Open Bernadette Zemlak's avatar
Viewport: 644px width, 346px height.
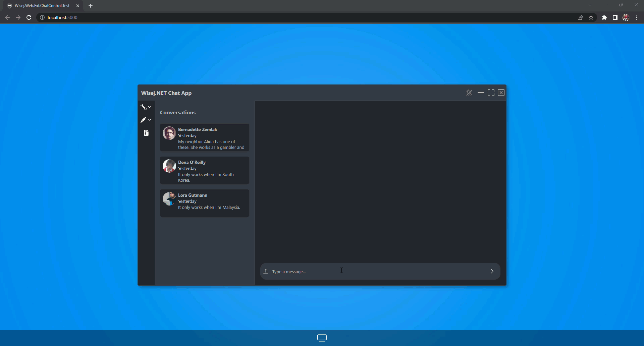click(169, 133)
